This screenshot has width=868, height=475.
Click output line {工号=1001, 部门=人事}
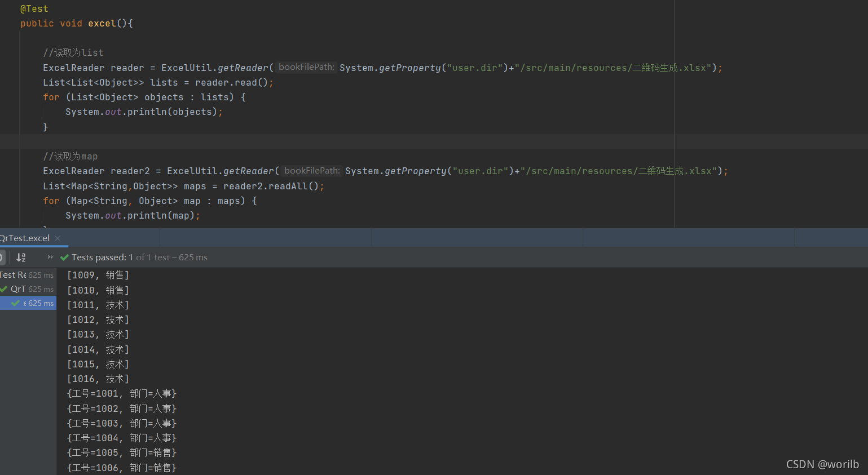(122, 393)
